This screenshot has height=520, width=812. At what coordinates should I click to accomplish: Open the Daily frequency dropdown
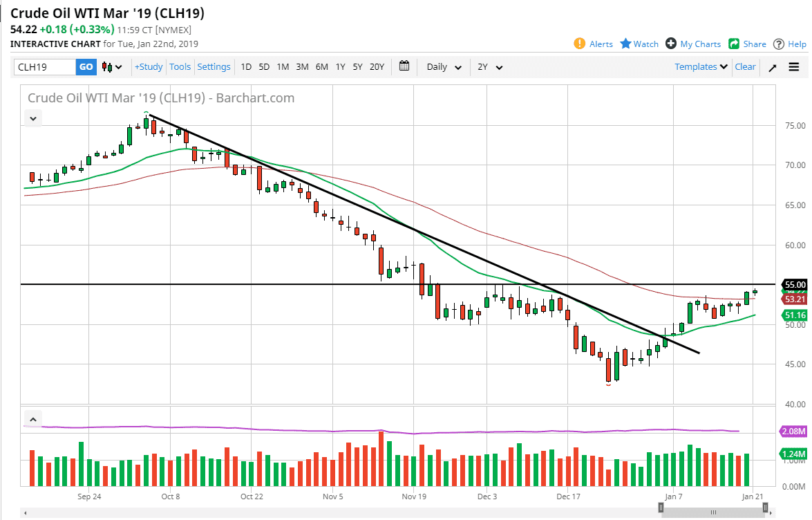[x=442, y=66]
